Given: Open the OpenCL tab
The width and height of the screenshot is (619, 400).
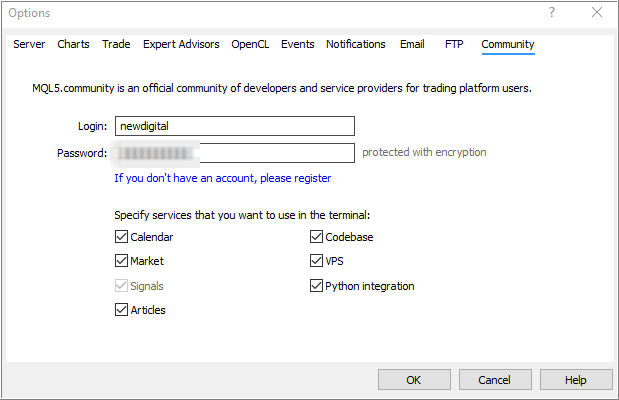Looking at the screenshot, I should click(251, 44).
